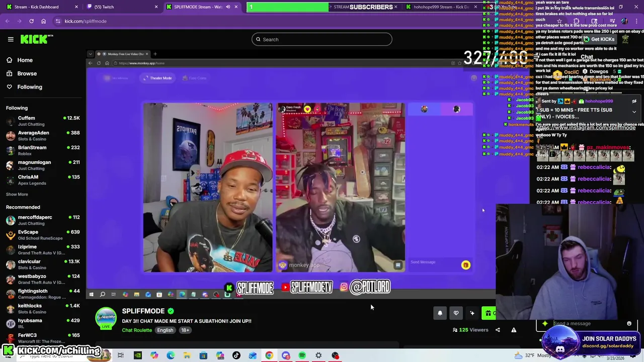This screenshot has height=362, width=644.
Task: Click the 125 Viewers count
Action: point(470,330)
